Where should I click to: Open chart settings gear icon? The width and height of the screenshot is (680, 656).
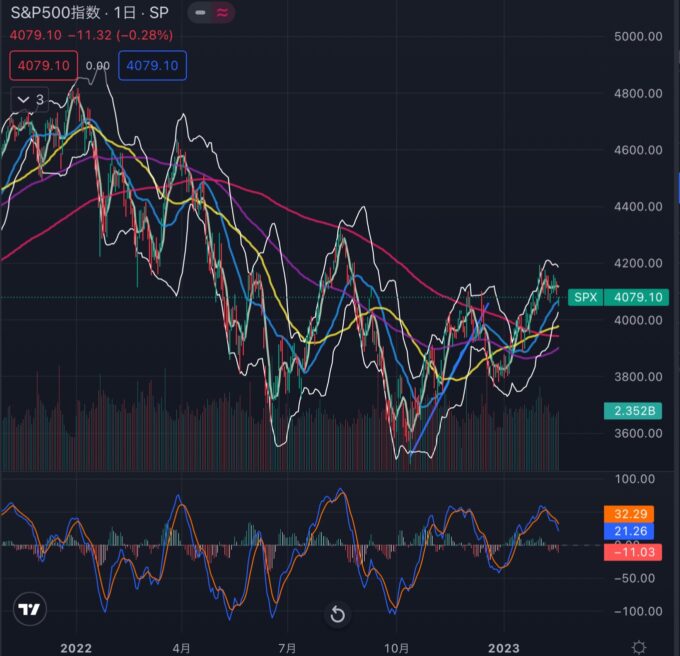point(639,646)
